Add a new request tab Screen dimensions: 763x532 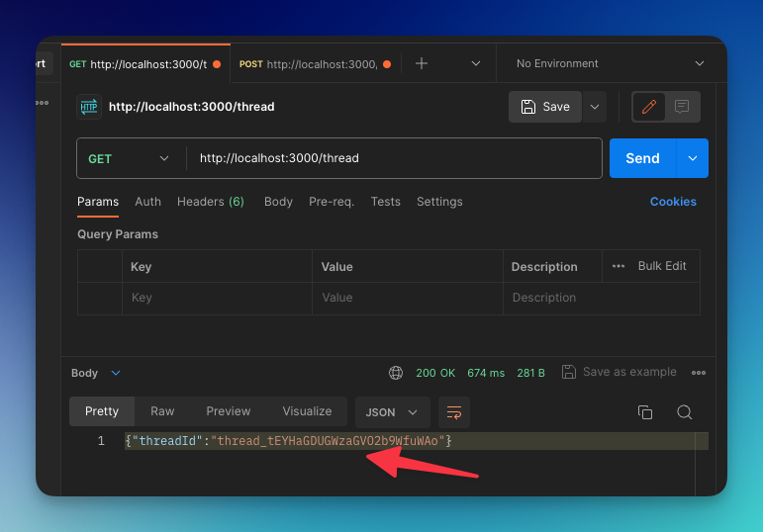point(422,63)
